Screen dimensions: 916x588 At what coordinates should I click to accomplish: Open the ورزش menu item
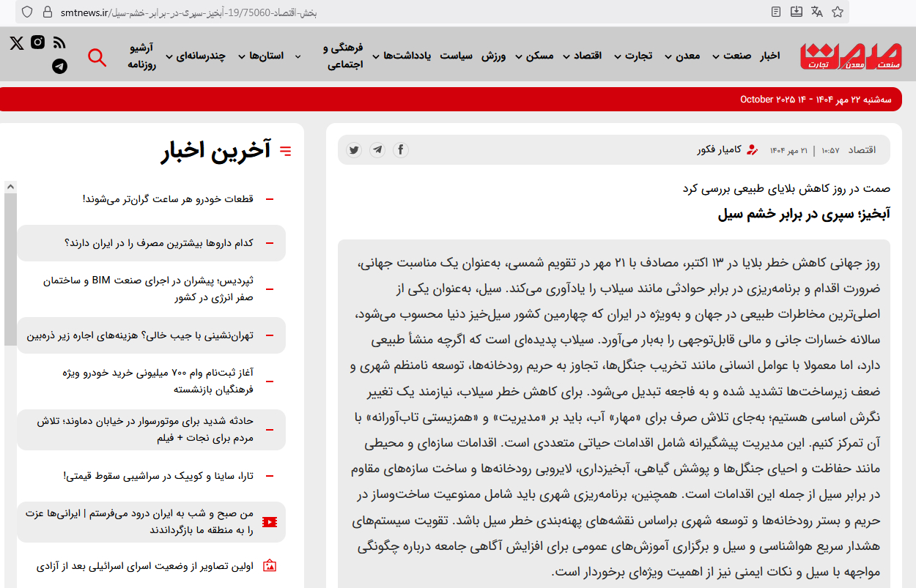click(x=493, y=56)
